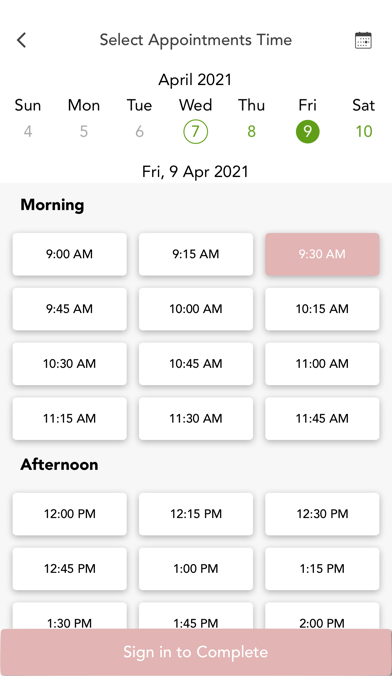Deselect the highlighted 9:30 AM slot

[322, 254]
